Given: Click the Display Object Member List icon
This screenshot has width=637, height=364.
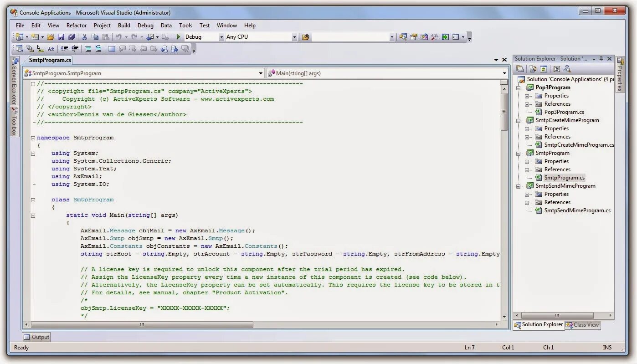Looking at the screenshot, I should 19,49.
